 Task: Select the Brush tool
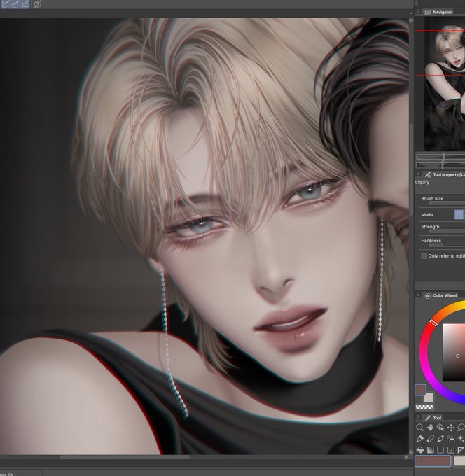(x=440, y=439)
